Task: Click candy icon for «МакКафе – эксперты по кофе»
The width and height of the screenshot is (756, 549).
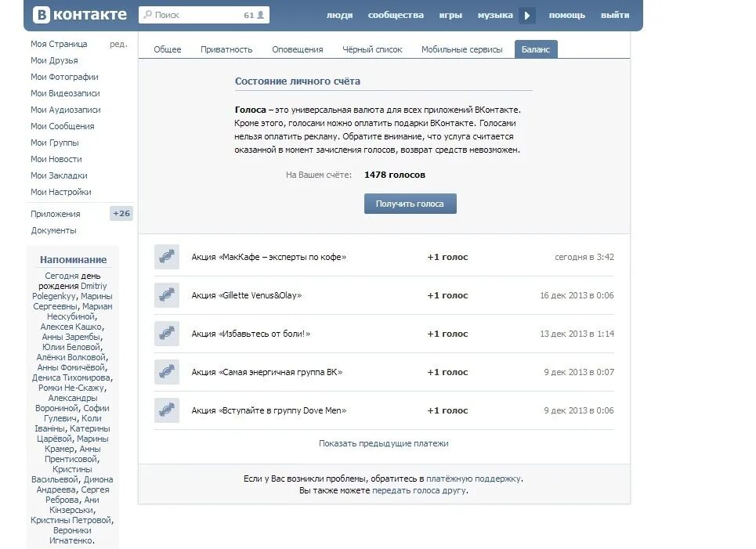Action: pyautogui.click(x=167, y=256)
